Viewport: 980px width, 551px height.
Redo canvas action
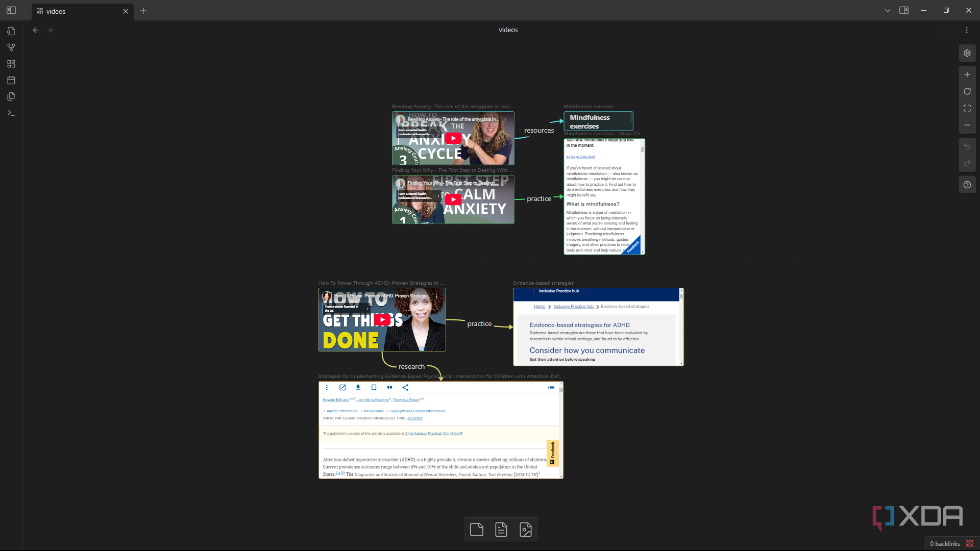[x=967, y=163]
